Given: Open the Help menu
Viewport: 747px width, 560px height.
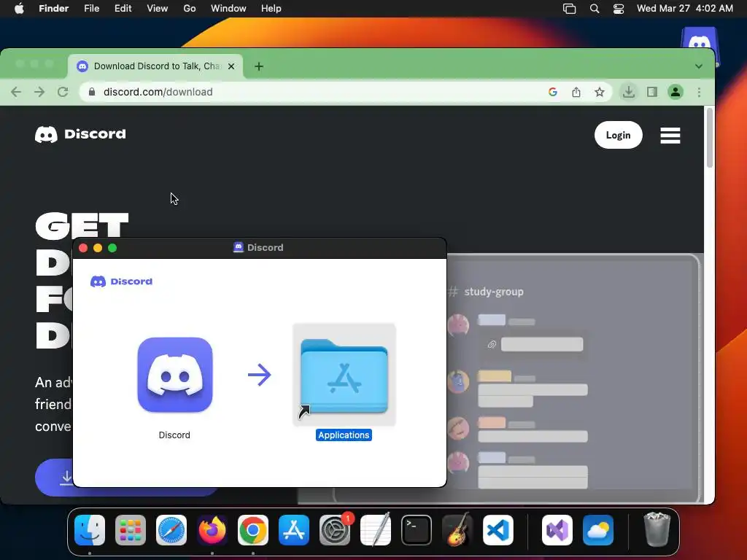Looking at the screenshot, I should pyautogui.click(x=271, y=9).
